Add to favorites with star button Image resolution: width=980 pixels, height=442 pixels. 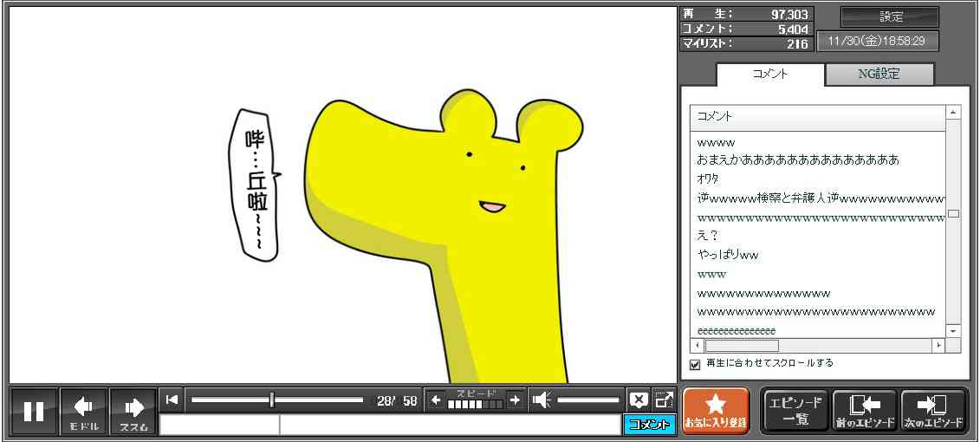[716, 411]
